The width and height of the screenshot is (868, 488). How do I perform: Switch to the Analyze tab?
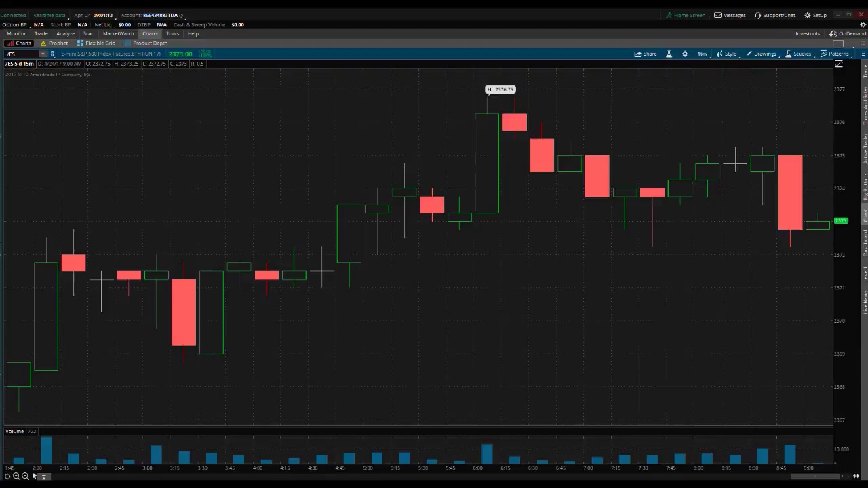(x=66, y=33)
